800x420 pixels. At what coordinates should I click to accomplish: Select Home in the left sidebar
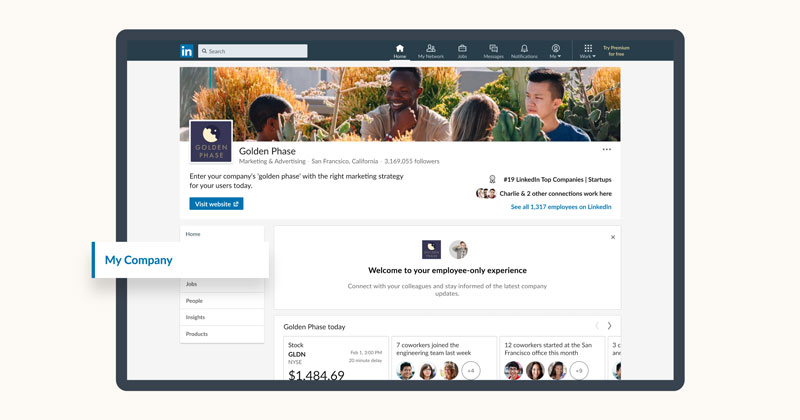222,234
